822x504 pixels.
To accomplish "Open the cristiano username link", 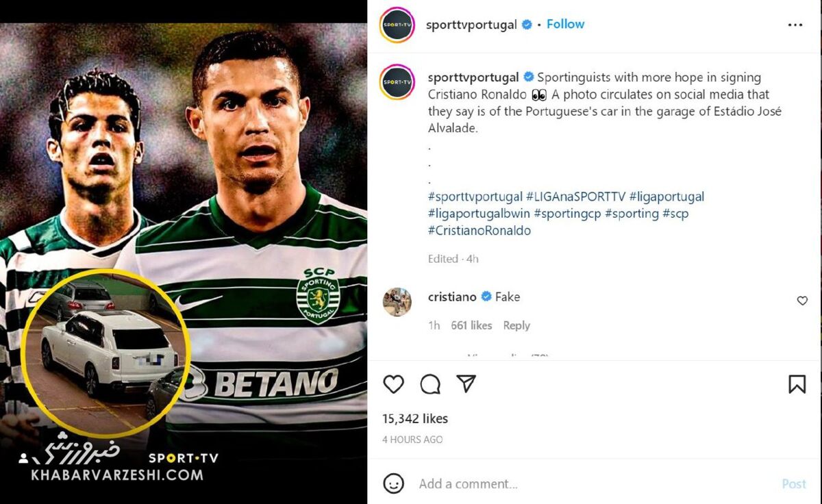I will click(452, 297).
